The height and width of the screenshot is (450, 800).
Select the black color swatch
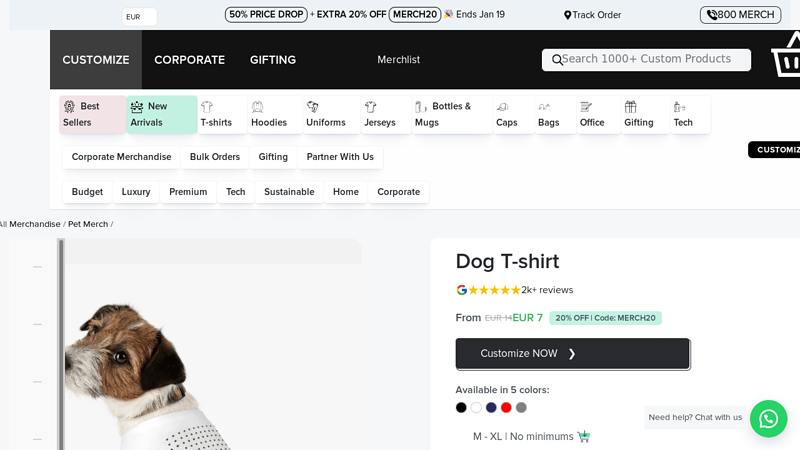461,408
